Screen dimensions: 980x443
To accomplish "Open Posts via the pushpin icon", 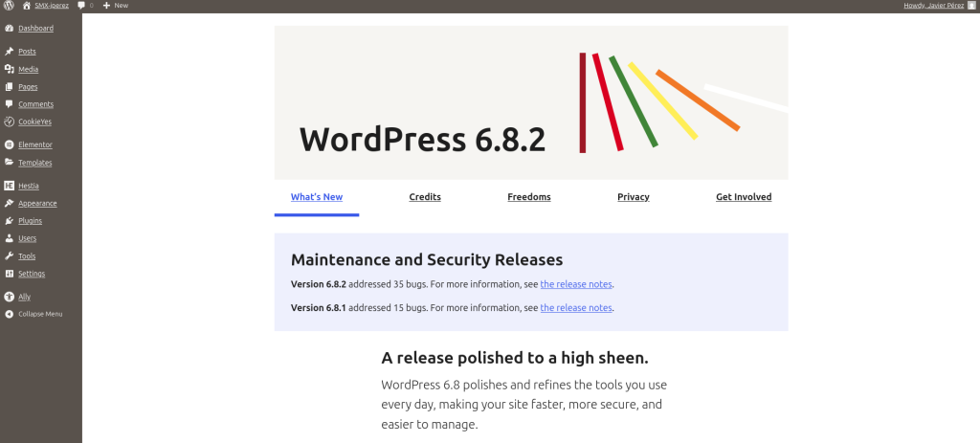I will tap(9, 51).
